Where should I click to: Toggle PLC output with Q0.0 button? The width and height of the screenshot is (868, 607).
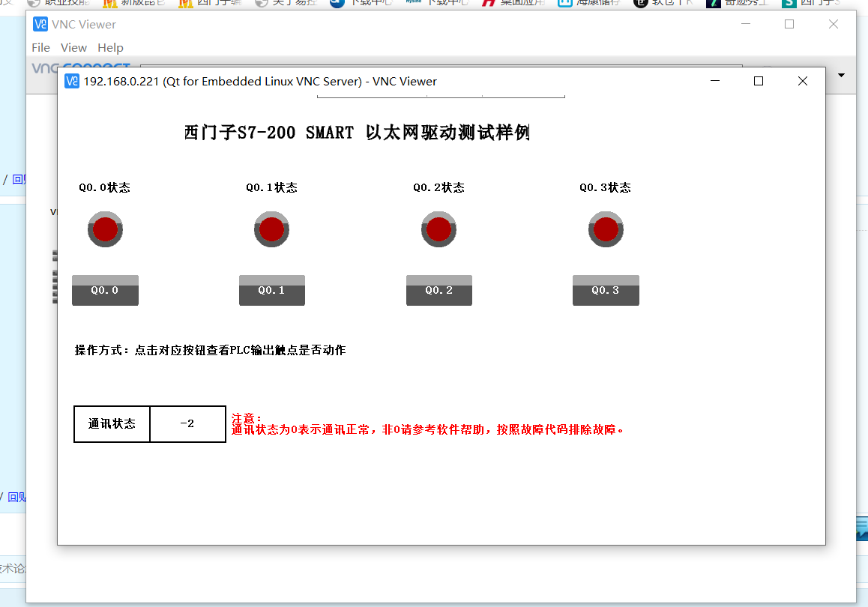coord(105,291)
